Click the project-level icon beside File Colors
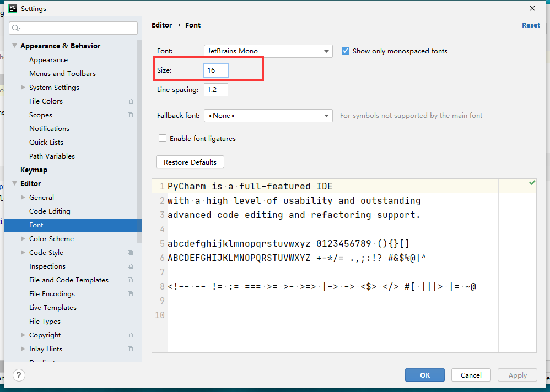 130,101
